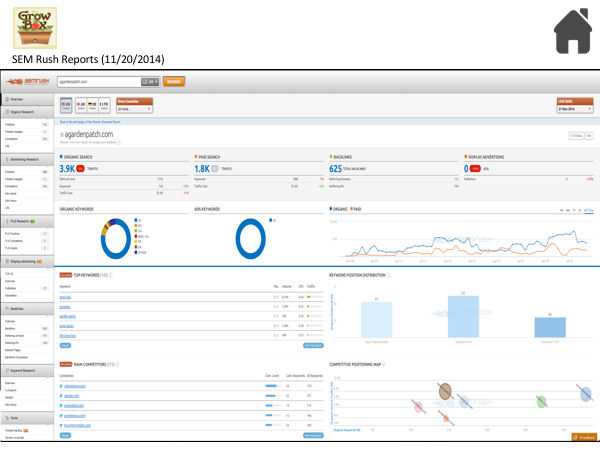Click the 3.9K organic traffic value

[x=67, y=169]
